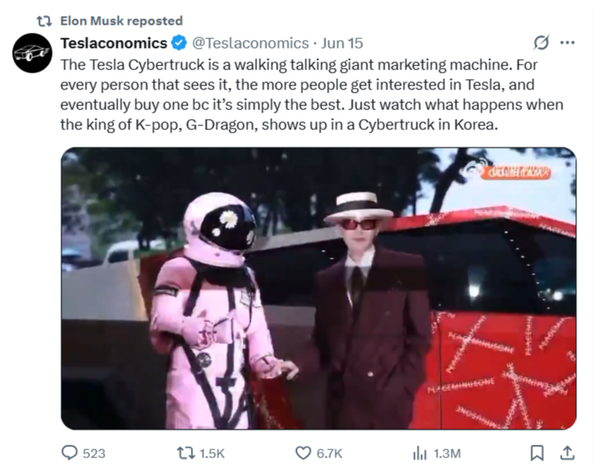The height and width of the screenshot is (471, 600).
Task: Reply to the post via the comment icon
Action: click(70, 453)
